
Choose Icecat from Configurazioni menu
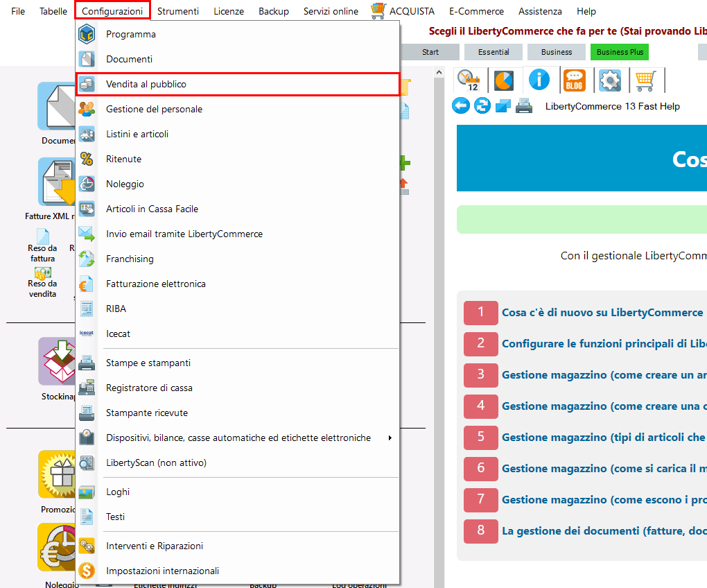(x=238, y=334)
